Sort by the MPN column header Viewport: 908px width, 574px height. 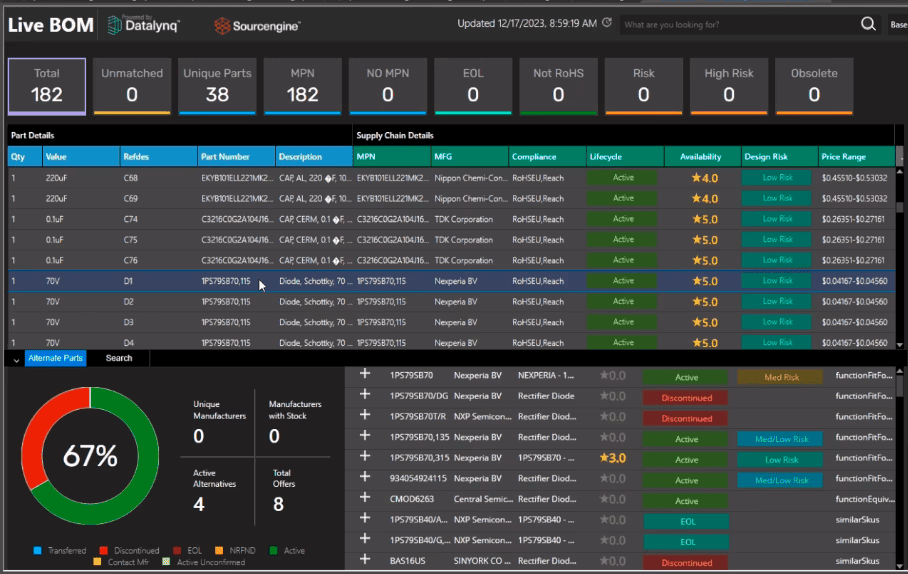pos(392,156)
